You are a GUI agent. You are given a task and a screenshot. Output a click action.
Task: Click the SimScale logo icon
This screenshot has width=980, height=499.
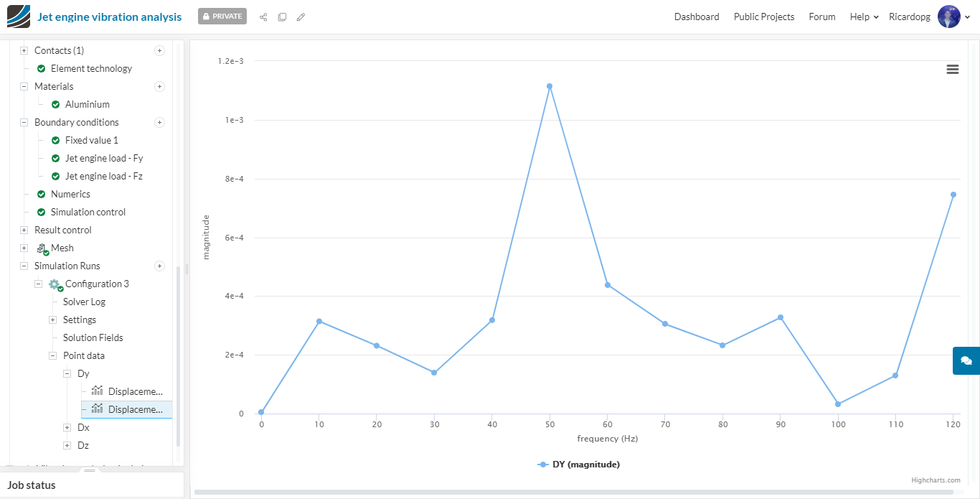click(19, 17)
